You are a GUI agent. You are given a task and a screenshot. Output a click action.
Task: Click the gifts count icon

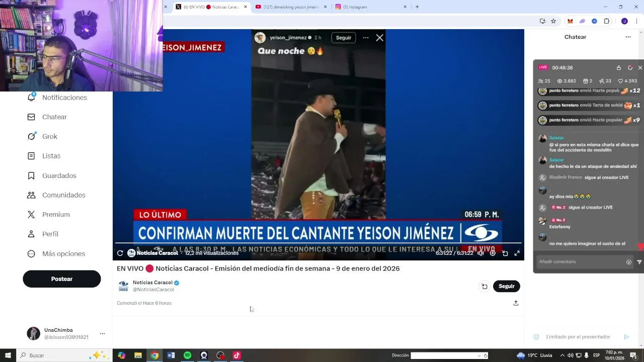point(586,81)
